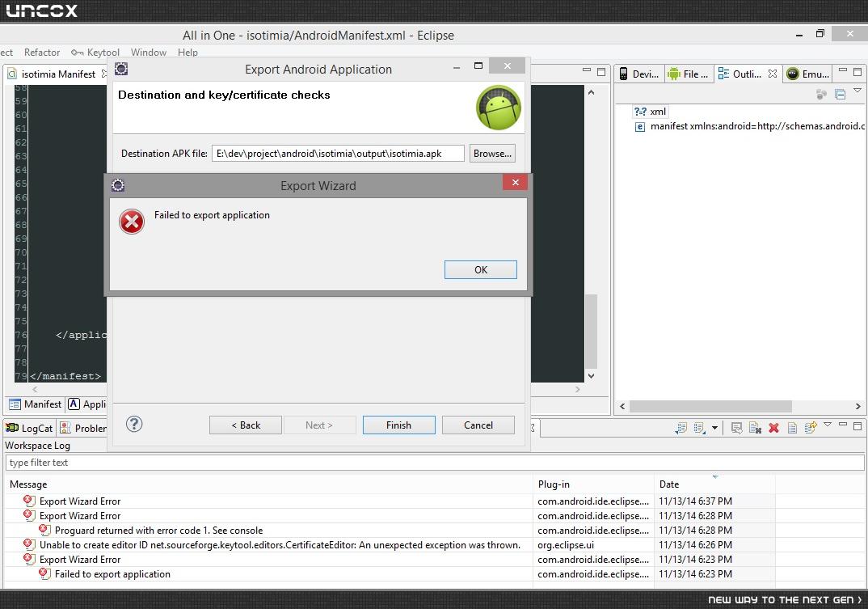Select the xml node in the Outline tree
The height and width of the screenshot is (609, 868).
651,112
